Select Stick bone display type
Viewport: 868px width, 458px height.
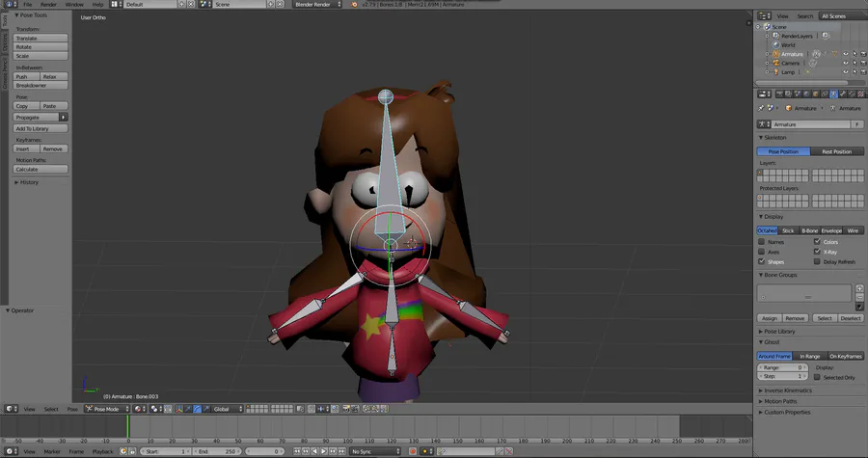788,230
